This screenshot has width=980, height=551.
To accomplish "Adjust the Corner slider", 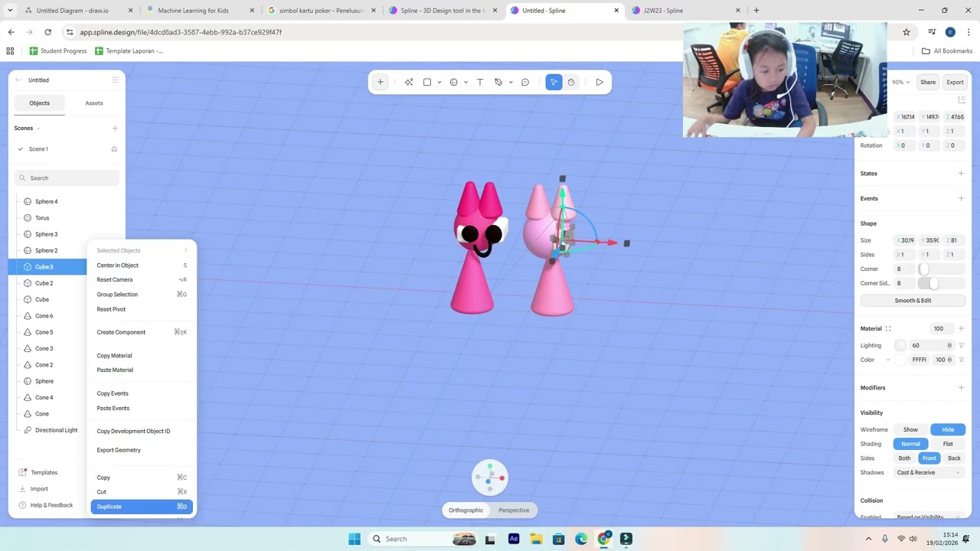I will pos(941,269).
